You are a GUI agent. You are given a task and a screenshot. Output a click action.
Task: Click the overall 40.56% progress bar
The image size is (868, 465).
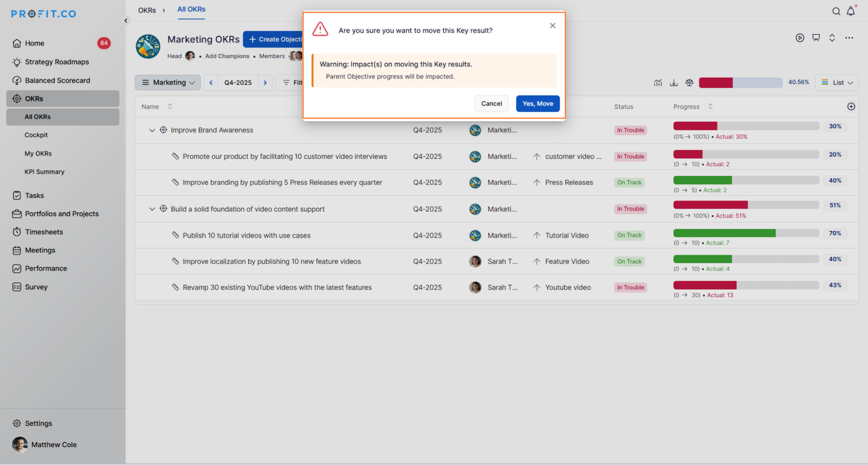(x=740, y=82)
